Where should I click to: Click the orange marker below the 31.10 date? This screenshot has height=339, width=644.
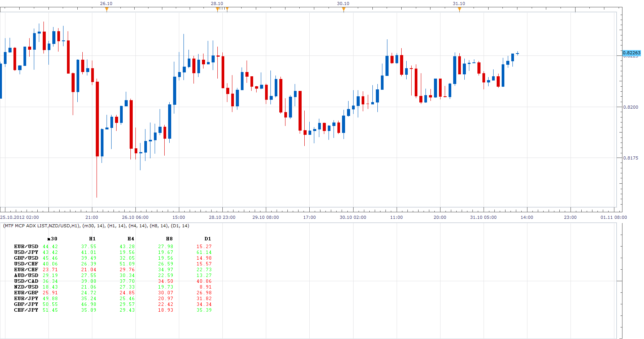pos(459,9)
